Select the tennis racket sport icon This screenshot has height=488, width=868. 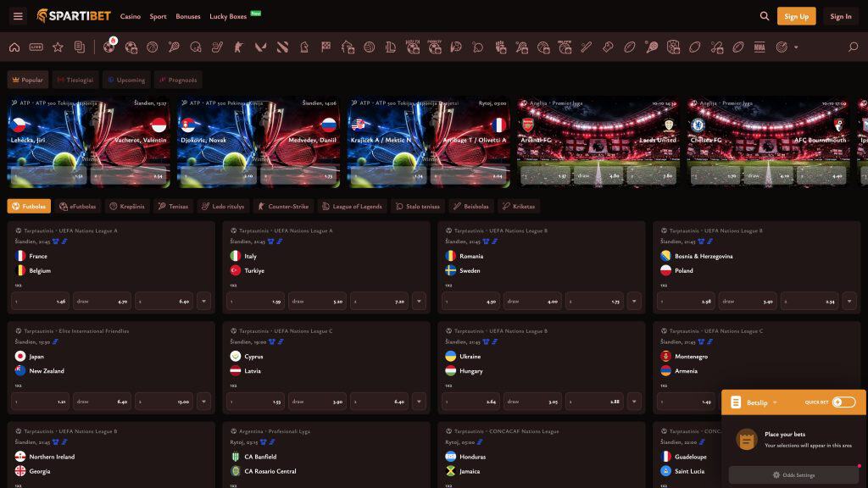pyautogui.click(x=174, y=47)
